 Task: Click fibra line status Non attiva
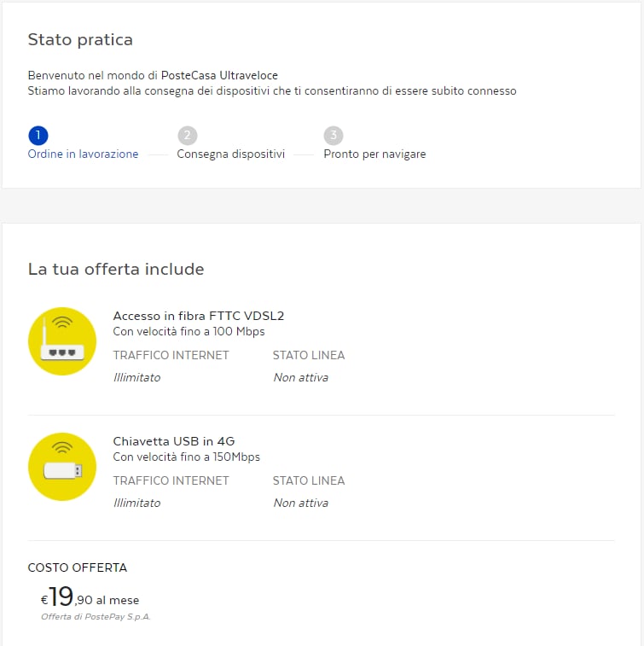click(x=300, y=377)
